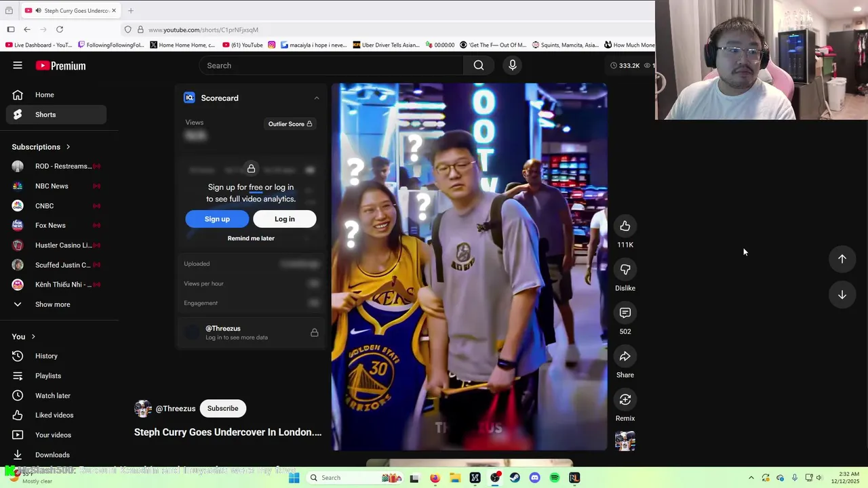Open Spotify from the taskbar
Image resolution: width=868 pixels, height=488 pixels.
pos(555,478)
